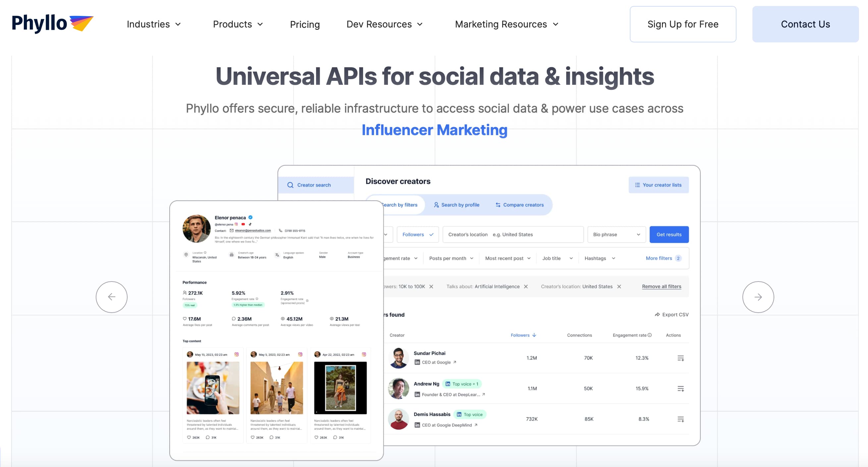Remove the Creator's location United States filter
Viewport: 868px width, 467px height.
click(x=619, y=286)
